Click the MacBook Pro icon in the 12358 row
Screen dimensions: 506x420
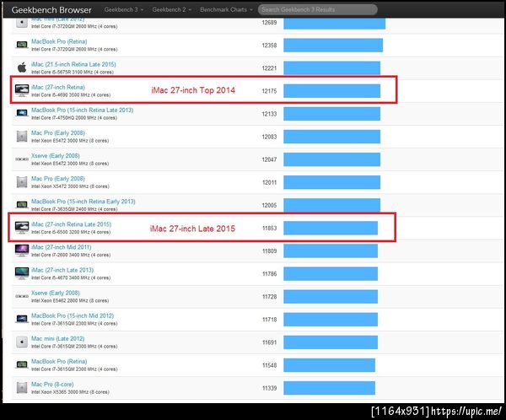click(x=22, y=45)
